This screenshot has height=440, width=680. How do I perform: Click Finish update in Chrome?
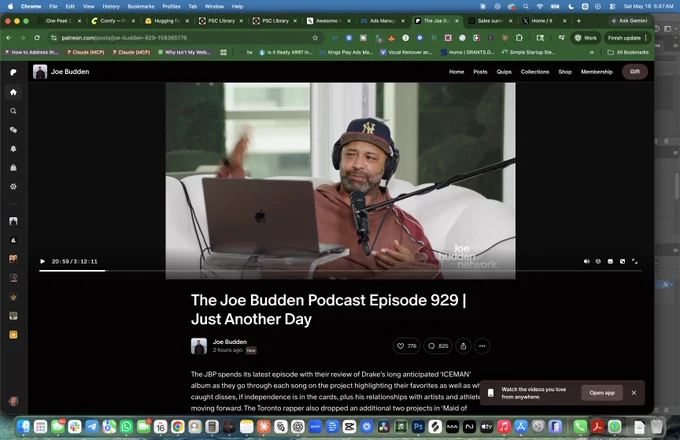coord(628,38)
